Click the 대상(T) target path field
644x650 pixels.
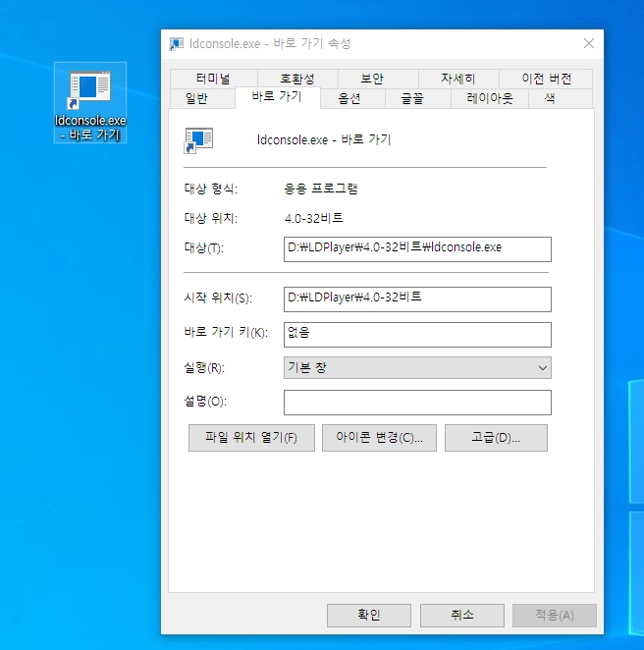click(x=417, y=249)
